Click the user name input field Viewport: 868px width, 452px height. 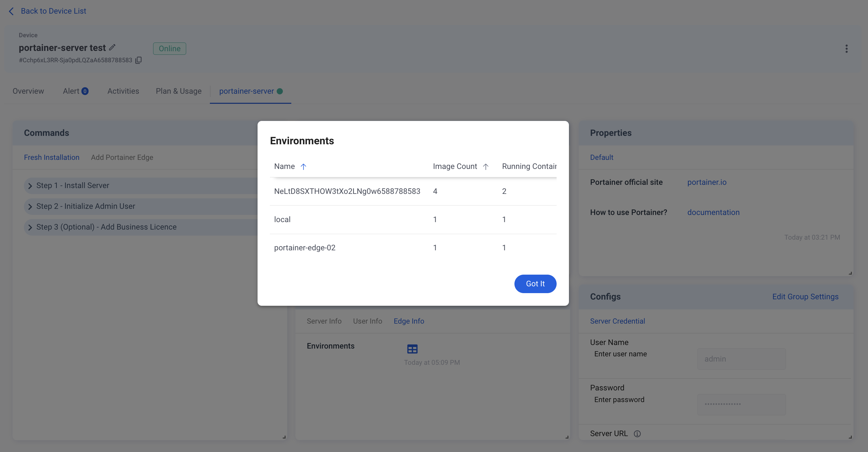click(x=741, y=359)
